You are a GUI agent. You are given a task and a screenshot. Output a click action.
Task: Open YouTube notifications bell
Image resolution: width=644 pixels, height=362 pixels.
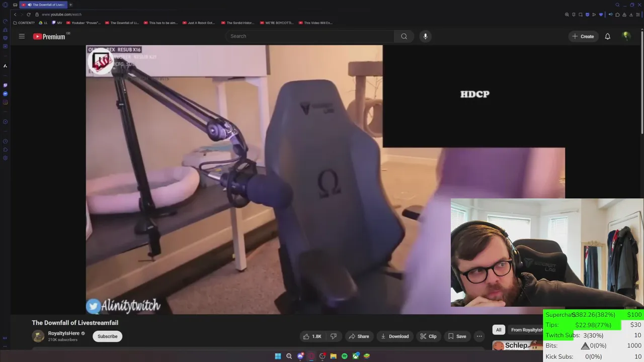[607, 36]
